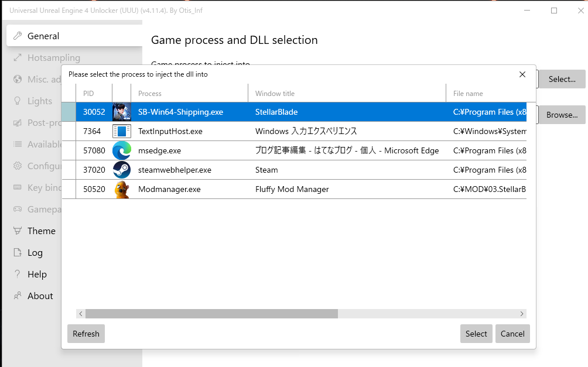Click the Steam icon next to steamwebhelper.exe
The image size is (588, 367).
click(x=123, y=170)
